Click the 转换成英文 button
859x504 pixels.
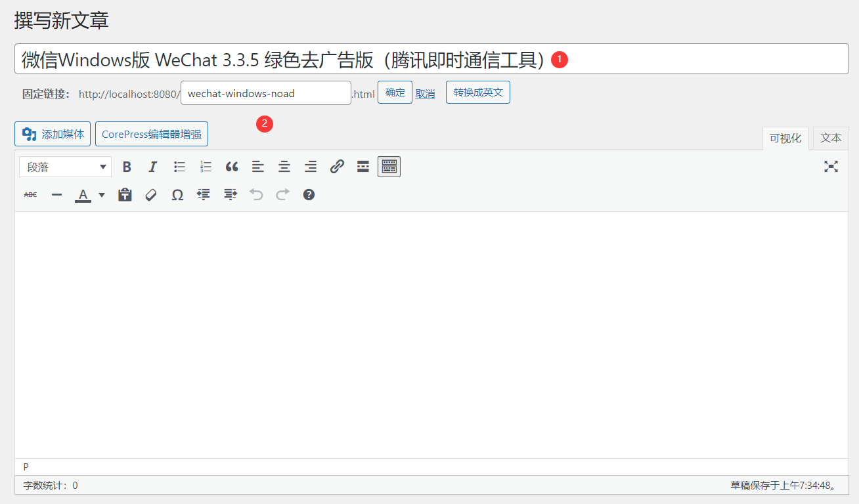(478, 93)
